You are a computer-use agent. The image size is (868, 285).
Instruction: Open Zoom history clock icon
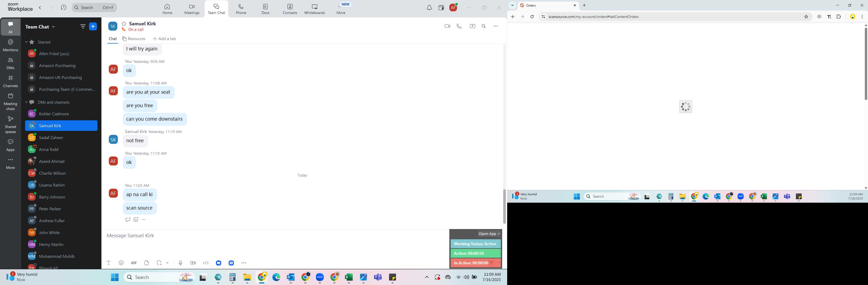point(63,7)
